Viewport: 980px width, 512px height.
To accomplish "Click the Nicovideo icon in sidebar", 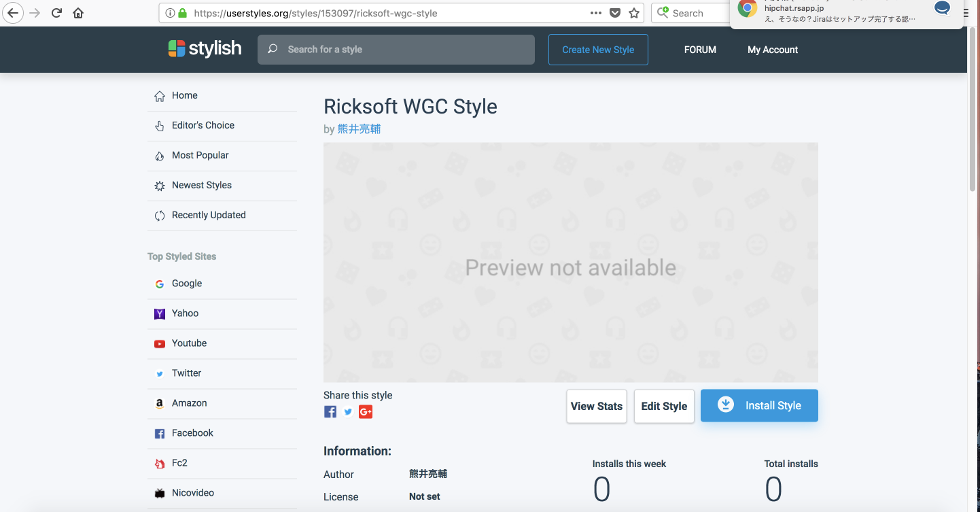I will click(160, 494).
